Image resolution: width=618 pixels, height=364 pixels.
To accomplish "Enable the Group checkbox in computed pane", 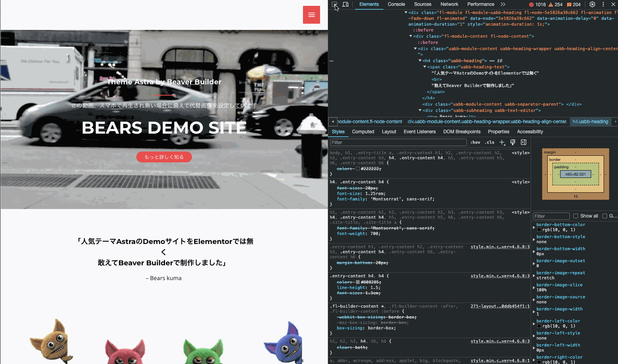I will [x=605, y=216].
